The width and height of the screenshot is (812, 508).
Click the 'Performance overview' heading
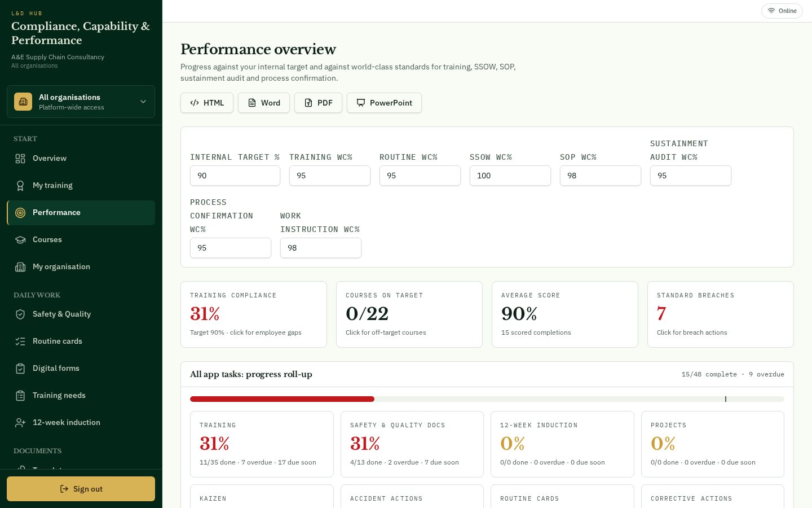(x=258, y=49)
